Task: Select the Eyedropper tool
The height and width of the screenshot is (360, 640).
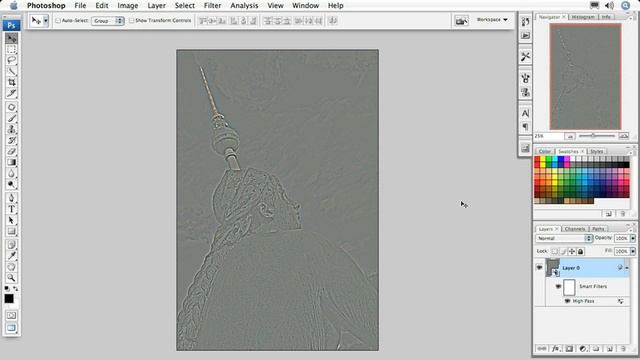Action: [x=11, y=256]
